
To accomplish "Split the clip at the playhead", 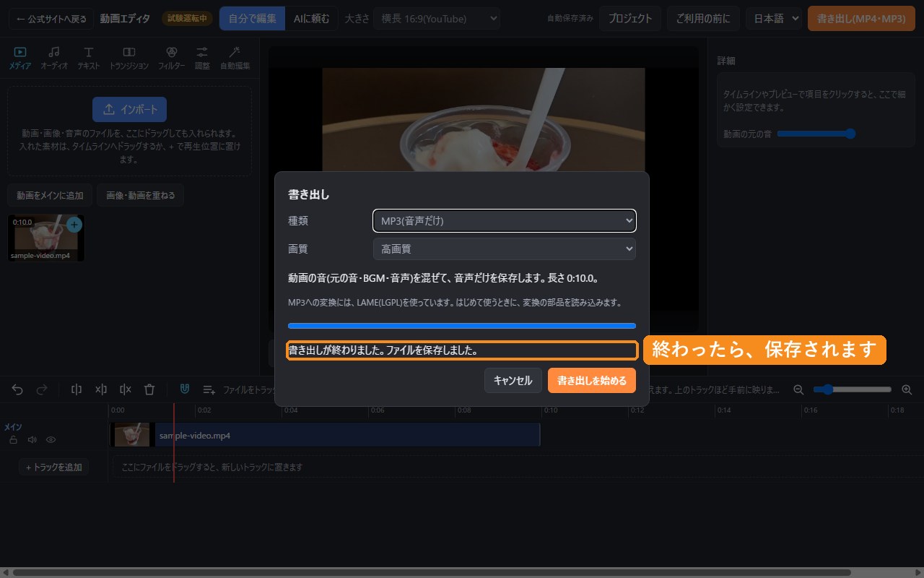I will coord(77,389).
